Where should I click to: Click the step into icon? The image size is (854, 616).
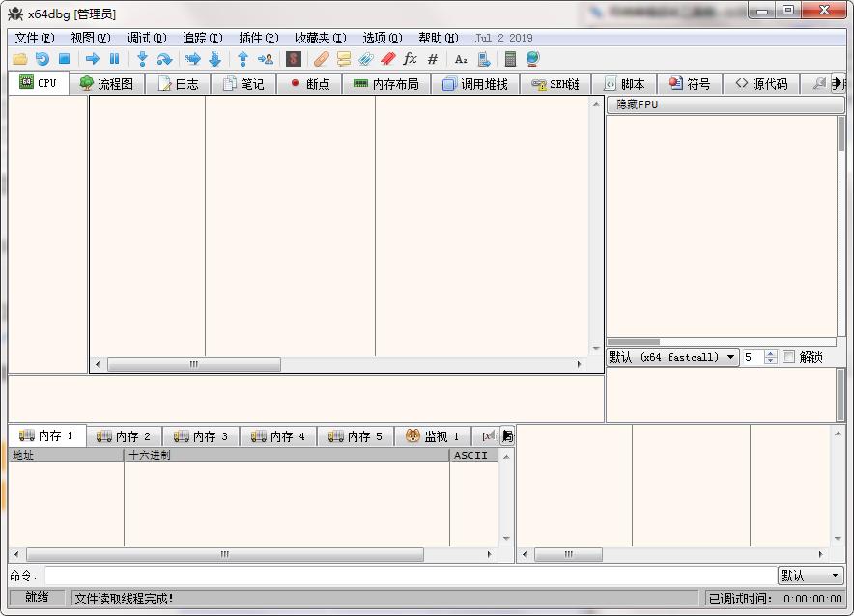point(142,59)
